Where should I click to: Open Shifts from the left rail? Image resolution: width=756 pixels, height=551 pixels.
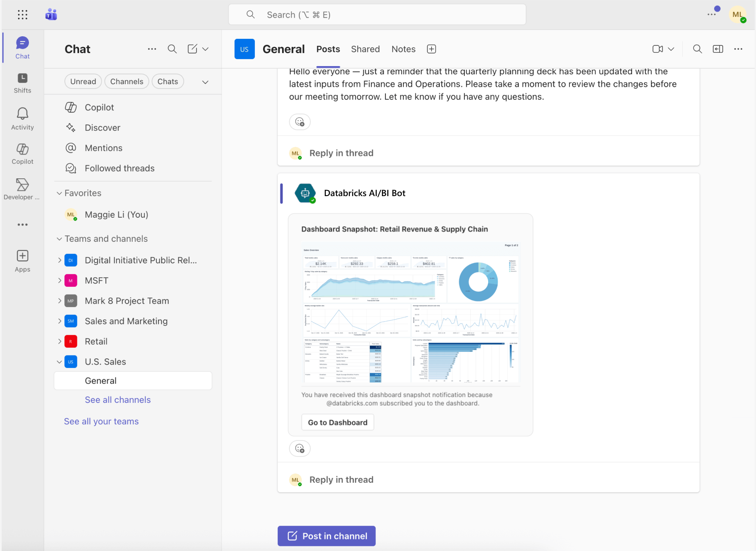22,82
